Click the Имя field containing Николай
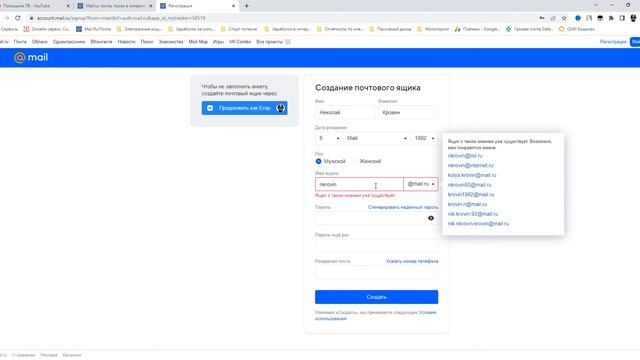This screenshot has height=360, width=640. (345, 112)
